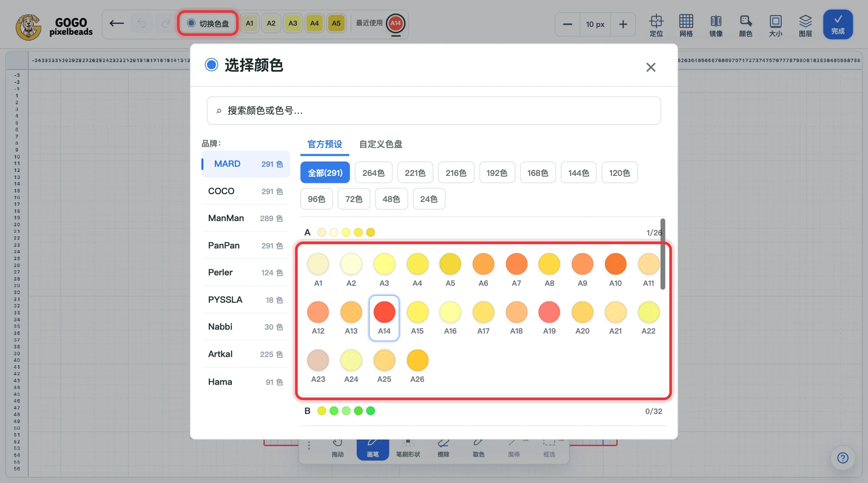
Task: Select the 264色 filter chip
Action: (x=374, y=173)
